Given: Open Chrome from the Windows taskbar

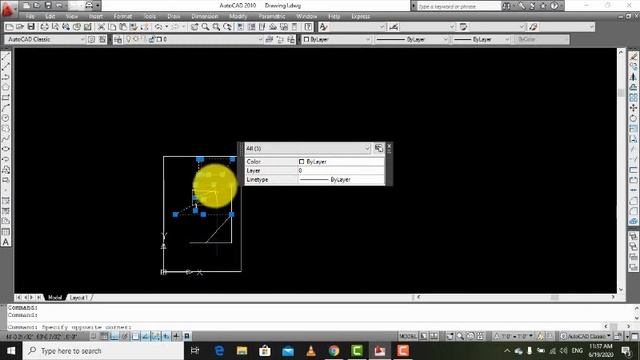Looking at the screenshot, I should click(x=334, y=351).
